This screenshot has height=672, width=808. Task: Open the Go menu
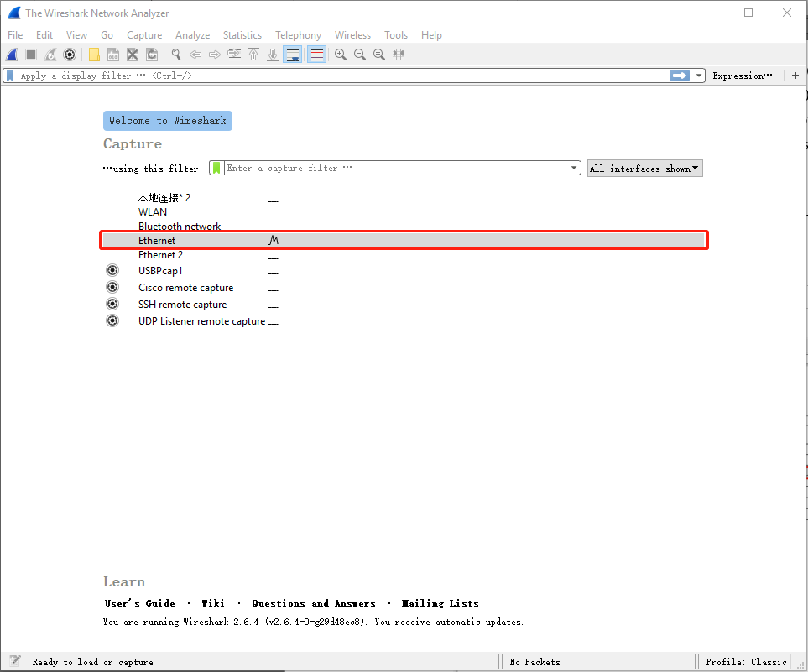pos(107,35)
